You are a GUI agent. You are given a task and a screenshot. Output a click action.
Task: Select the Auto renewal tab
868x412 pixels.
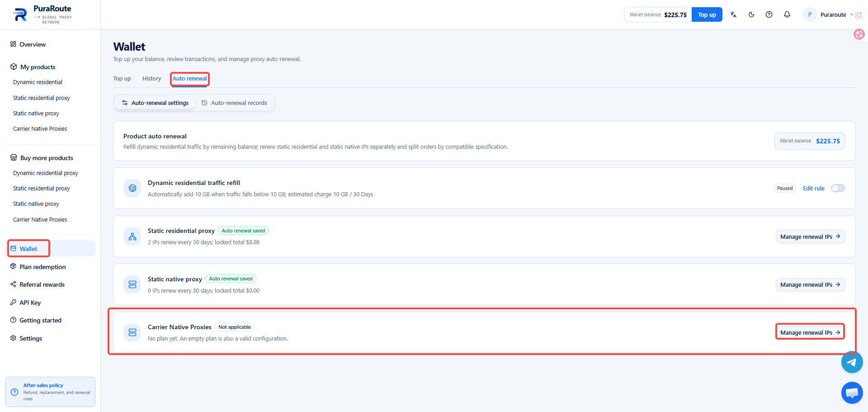coord(190,79)
